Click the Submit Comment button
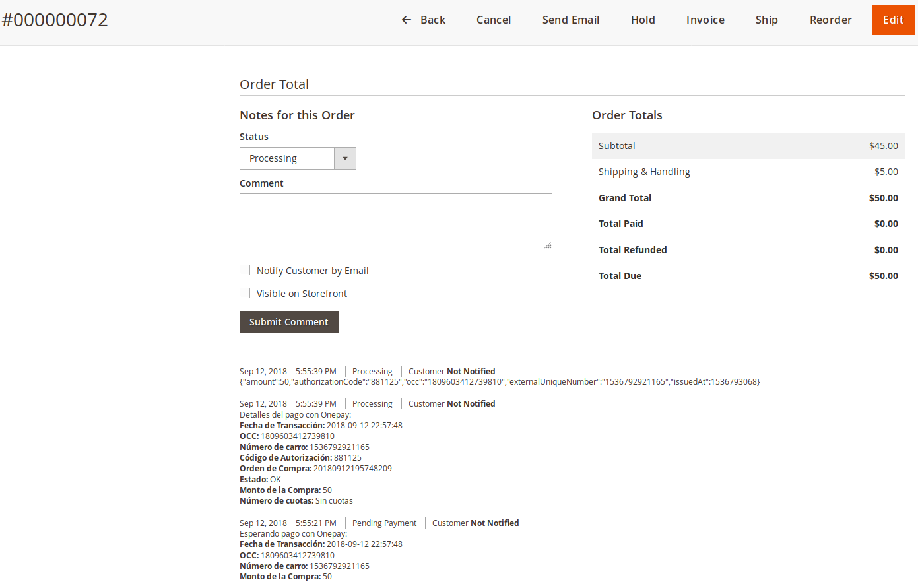918x588 pixels. point(288,322)
